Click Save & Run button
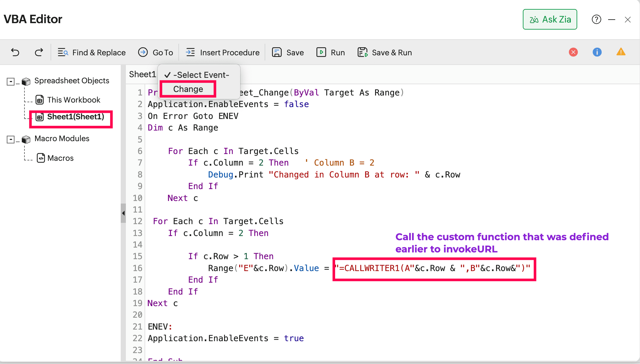Viewport: 640px width, 364px height. coord(385,52)
